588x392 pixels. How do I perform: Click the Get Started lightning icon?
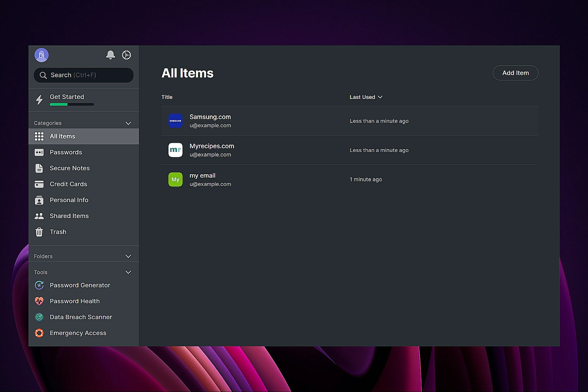pyautogui.click(x=39, y=100)
